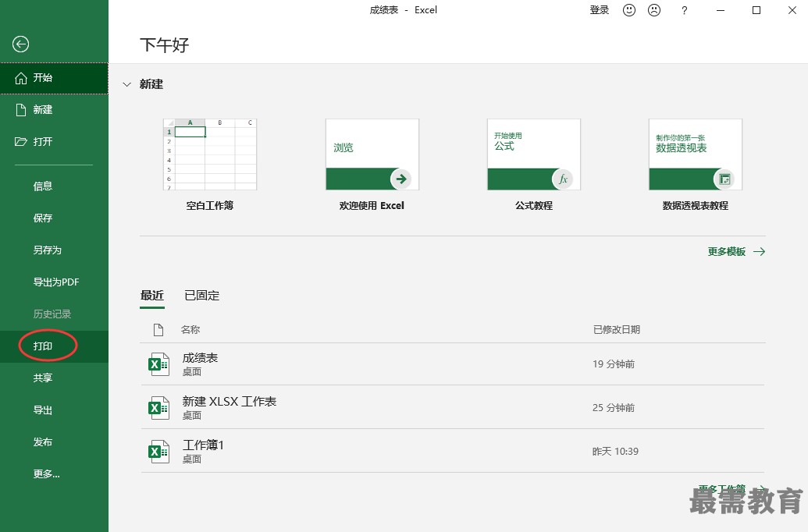Screen dimensions: 808x532
Task: Open the 公式教程 template
Action: [x=534, y=154]
